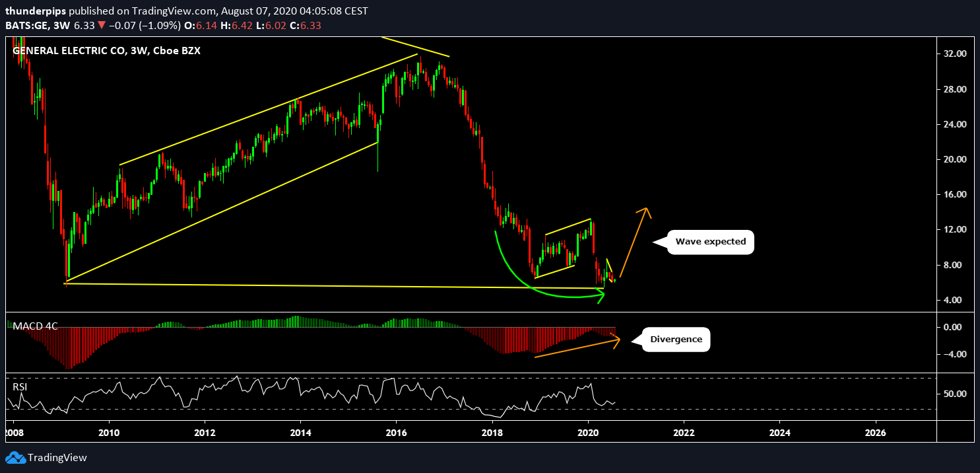Click the 32.00 price axis label

point(956,54)
